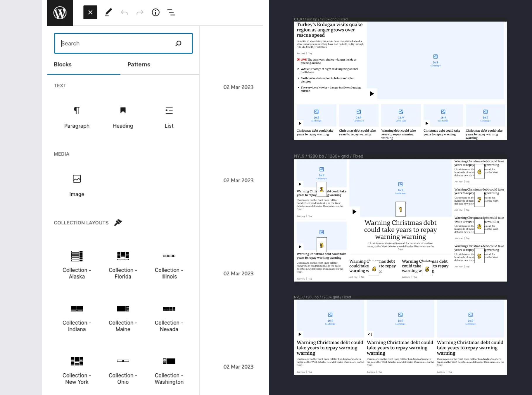Screen dimensions: 532x395
Task: Insert an Image block
Action: (x=77, y=186)
